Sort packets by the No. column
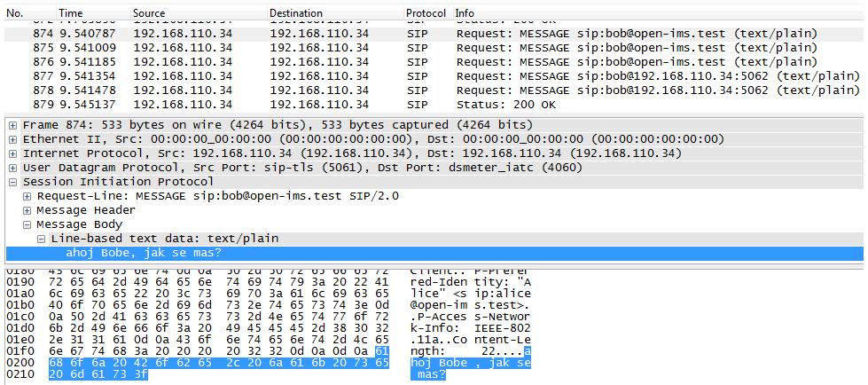Screen dimensions: 868x385 28,12
